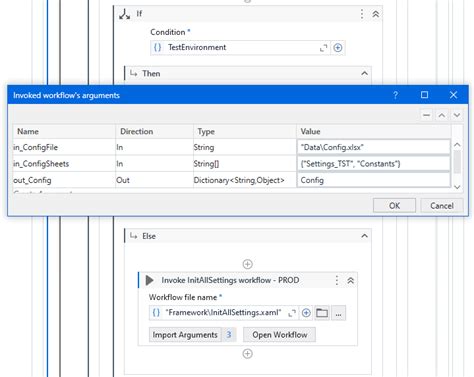Select Invoke InitAllSettings workflow - PROD title
474x377 pixels.
pyautogui.click(x=230, y=280)
